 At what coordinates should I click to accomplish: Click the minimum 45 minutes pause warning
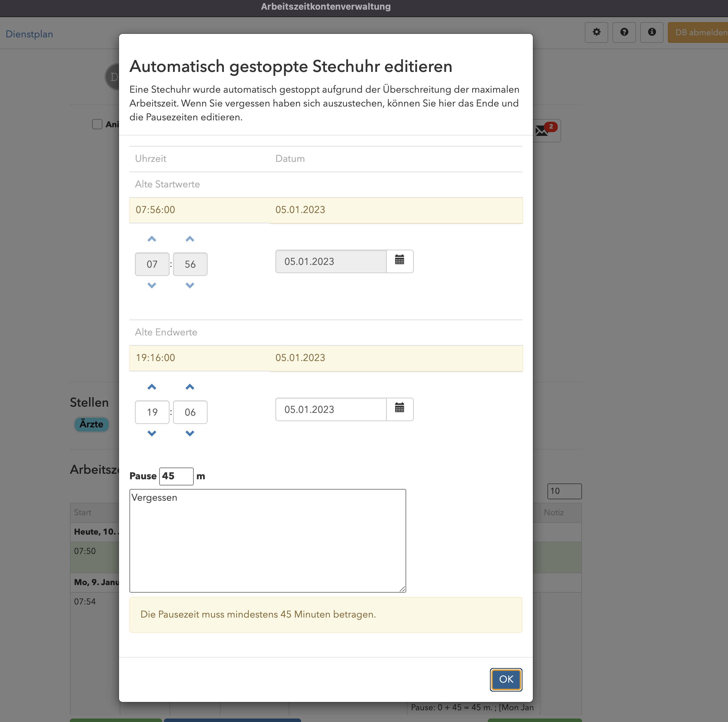click(326, 614)
